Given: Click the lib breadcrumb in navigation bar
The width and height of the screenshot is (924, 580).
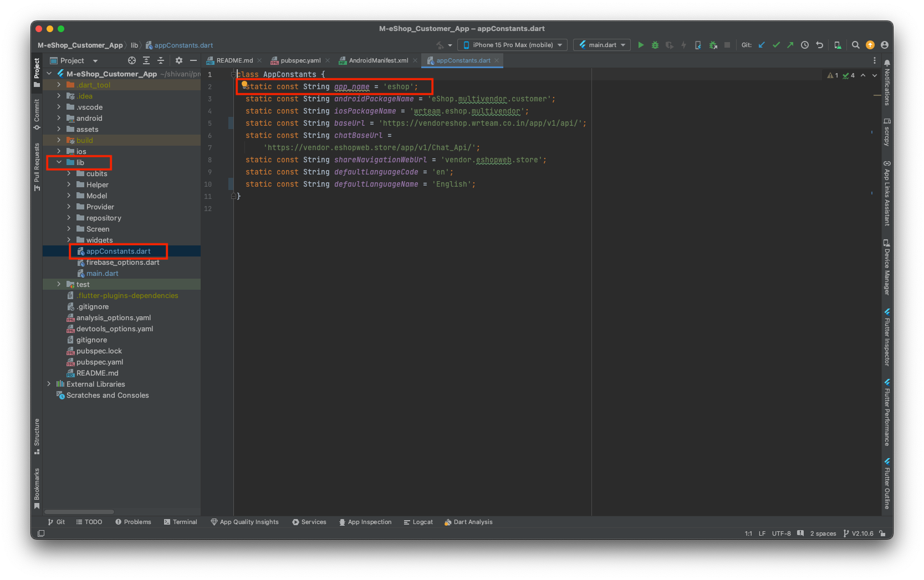Looking at the screenshot, I should pyautogui.click(x=134, y=45).
